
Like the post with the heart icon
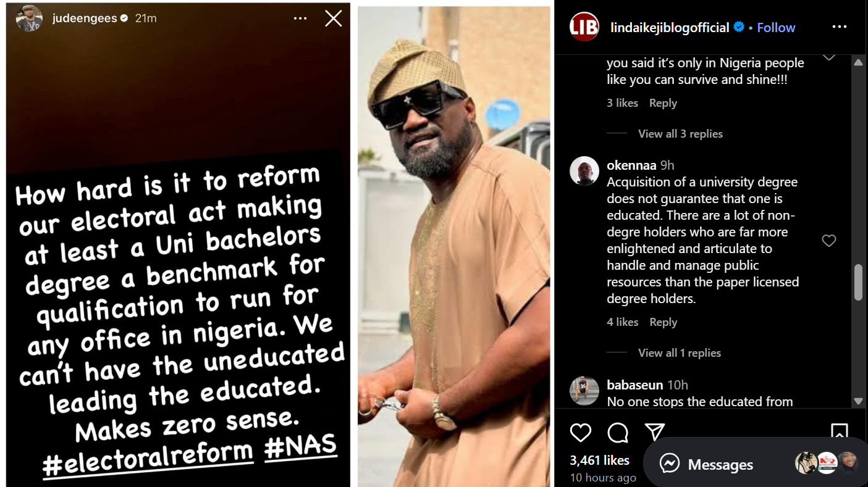pos(581,433)
